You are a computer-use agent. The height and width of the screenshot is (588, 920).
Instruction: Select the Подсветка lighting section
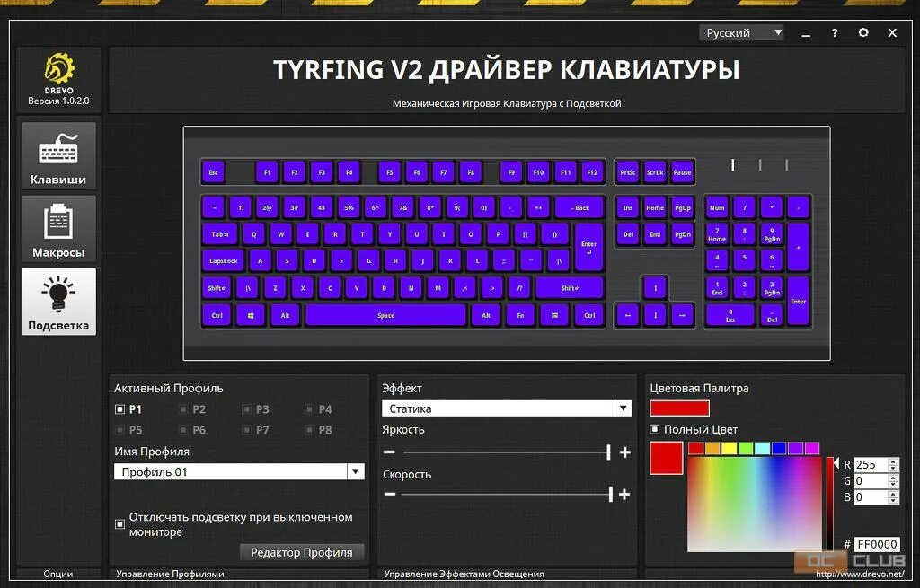point(58,302)
